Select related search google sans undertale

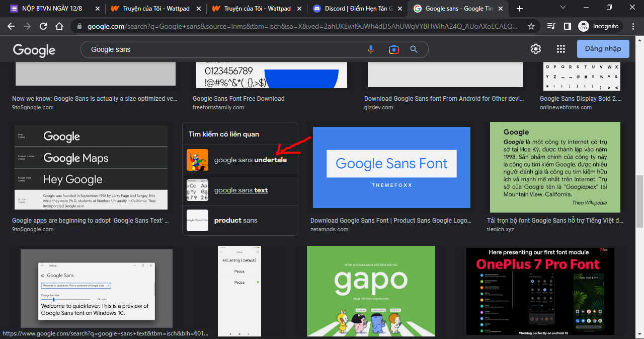240,160
